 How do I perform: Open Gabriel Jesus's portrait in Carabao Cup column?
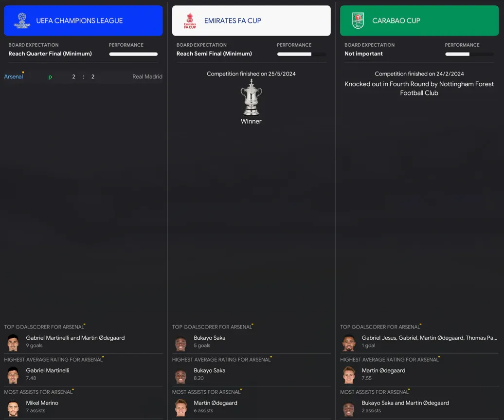349,343
